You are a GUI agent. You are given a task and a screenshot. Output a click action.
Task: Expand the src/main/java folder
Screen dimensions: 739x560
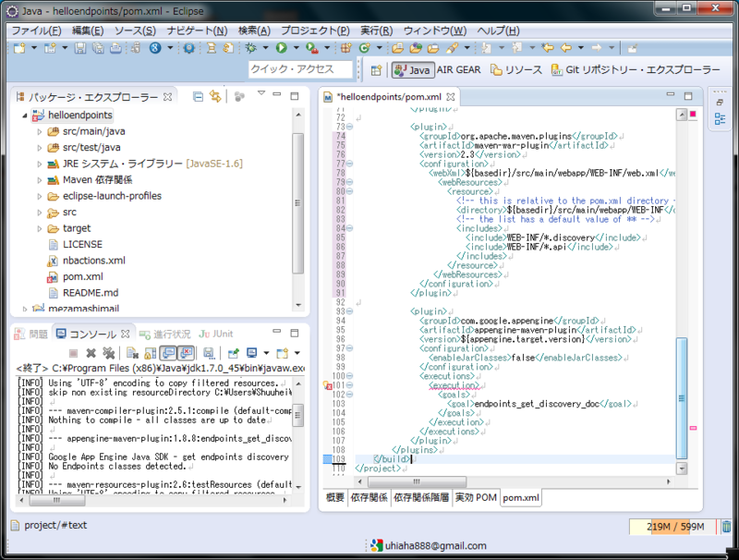[x=40, y=132]
